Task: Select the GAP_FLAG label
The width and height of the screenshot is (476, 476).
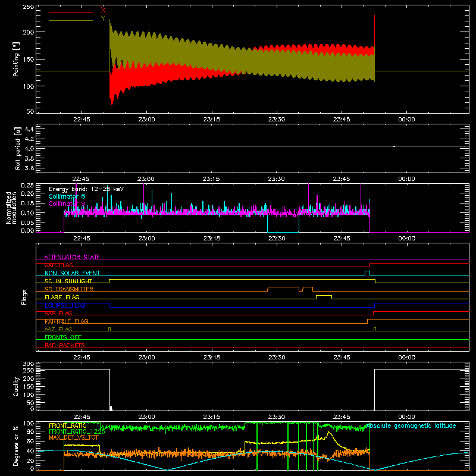Action: coord(58,265)
